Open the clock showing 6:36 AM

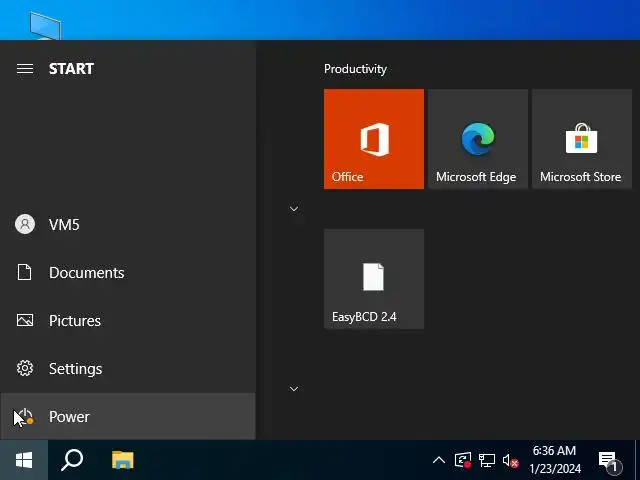pos(555,460)
